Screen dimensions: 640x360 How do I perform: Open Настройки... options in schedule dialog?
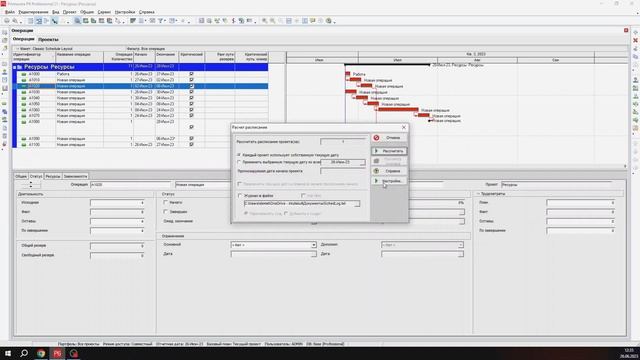(389, 181)
